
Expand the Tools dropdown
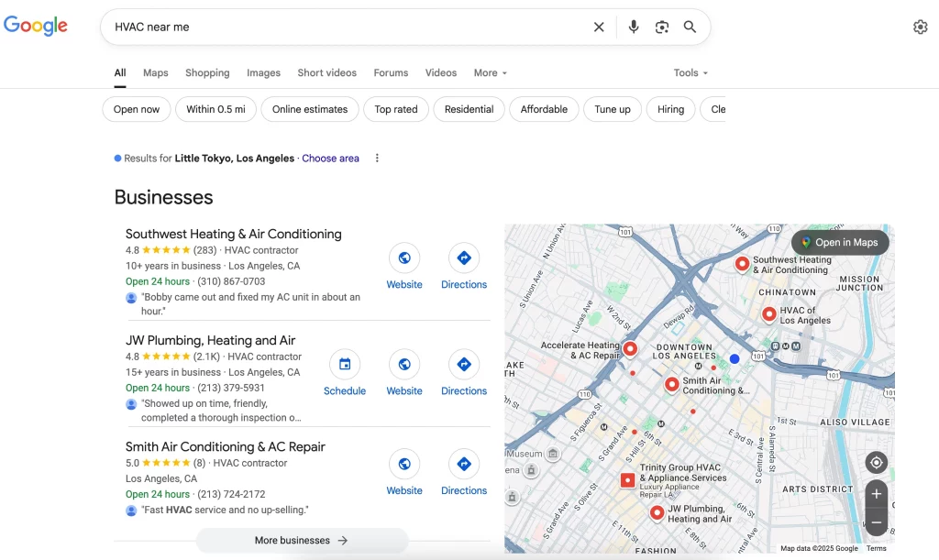690,73
